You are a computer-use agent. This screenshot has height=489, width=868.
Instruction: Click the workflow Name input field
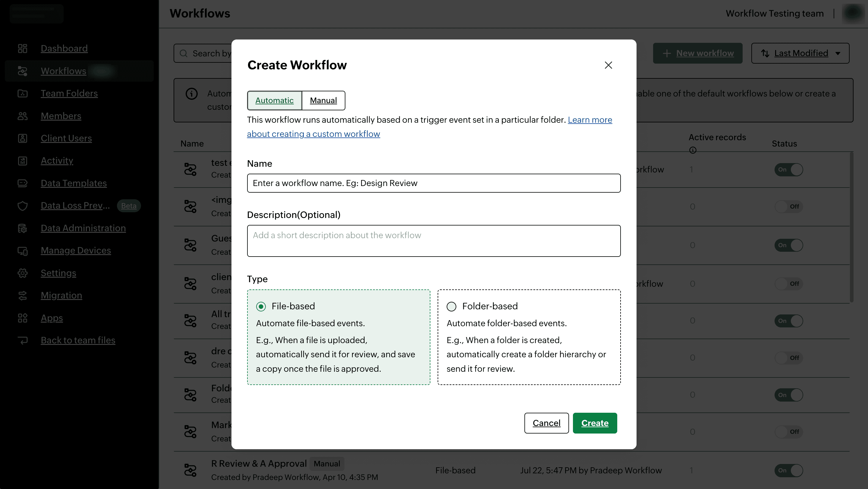click(x=434, y=183)
